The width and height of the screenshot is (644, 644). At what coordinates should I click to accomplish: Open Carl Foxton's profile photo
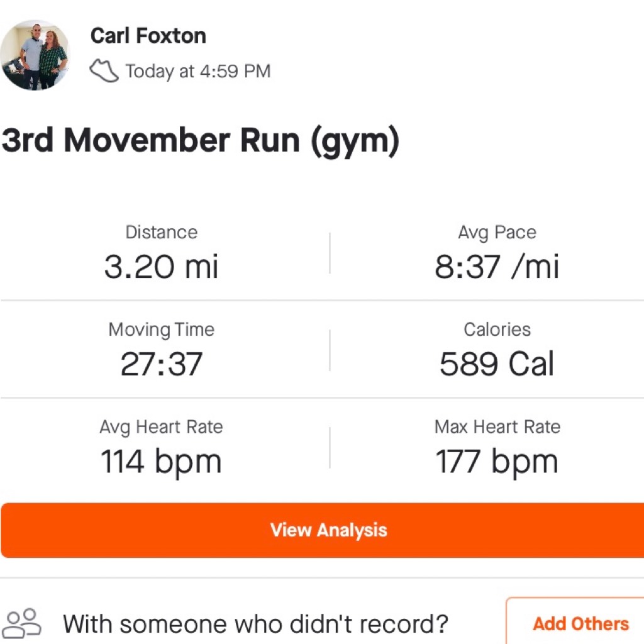(35, 55)
